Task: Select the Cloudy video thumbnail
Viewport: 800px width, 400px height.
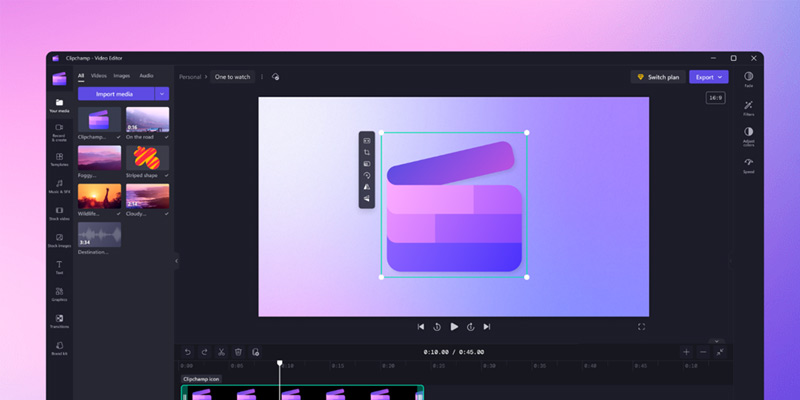Action: tap(147, 196)
